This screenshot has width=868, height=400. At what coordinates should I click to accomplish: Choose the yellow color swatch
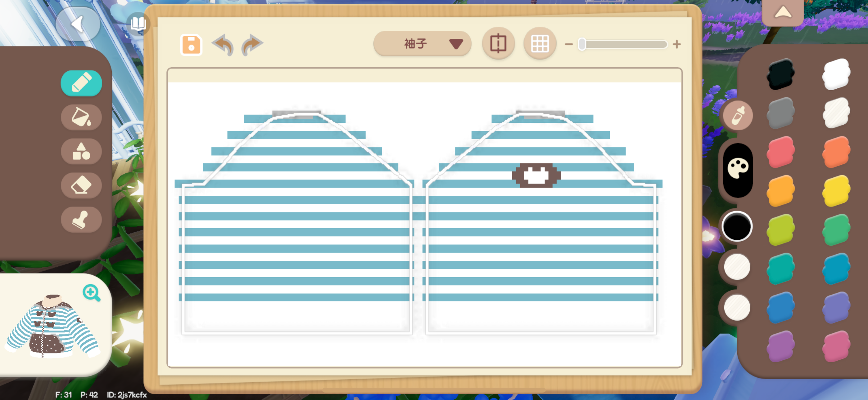click(836, 190)
